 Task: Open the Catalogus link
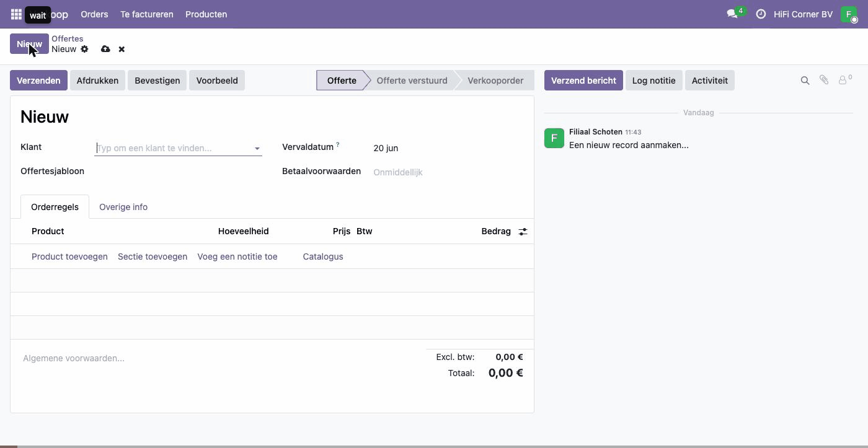[323, 257]
